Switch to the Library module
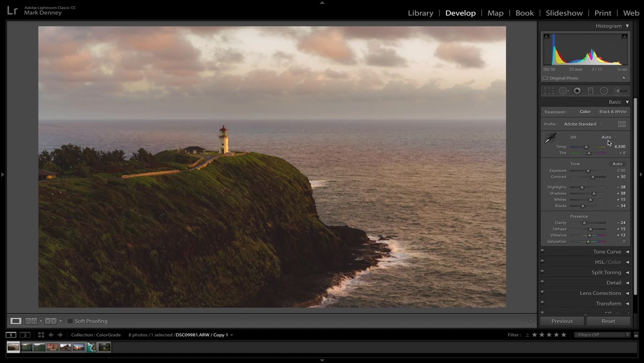 420,13
